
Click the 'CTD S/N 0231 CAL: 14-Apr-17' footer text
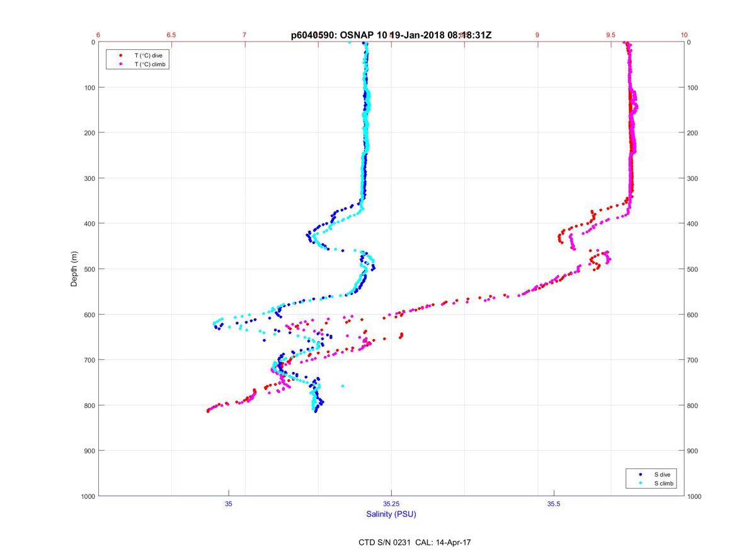pos(413,542)
